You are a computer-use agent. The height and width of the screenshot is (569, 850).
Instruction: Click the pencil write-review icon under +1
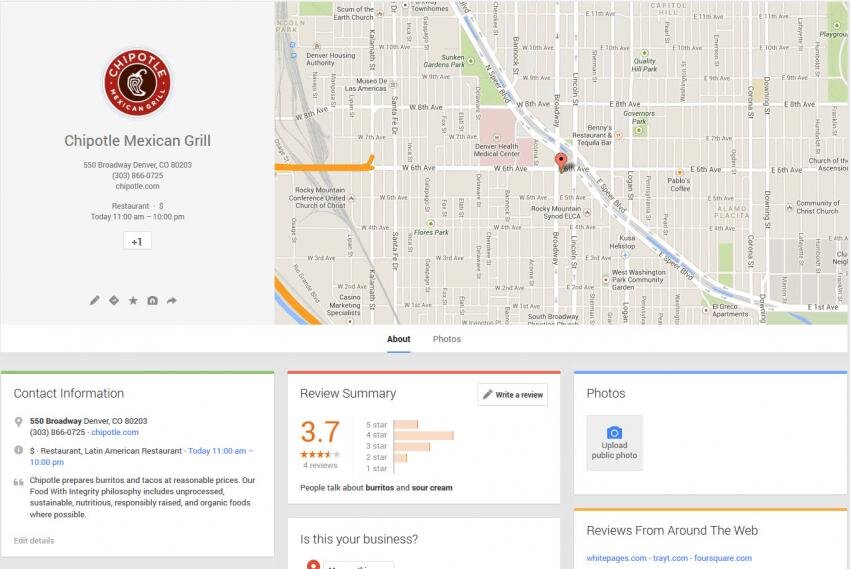click(95, 300)
